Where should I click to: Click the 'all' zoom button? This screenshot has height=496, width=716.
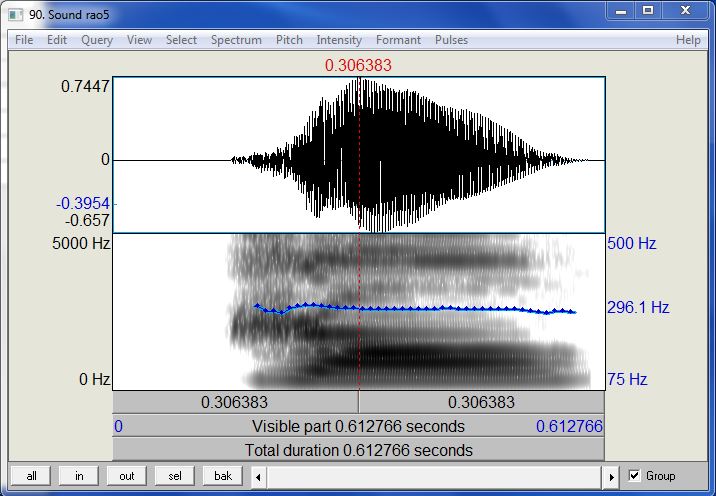[x=32, y=476]
